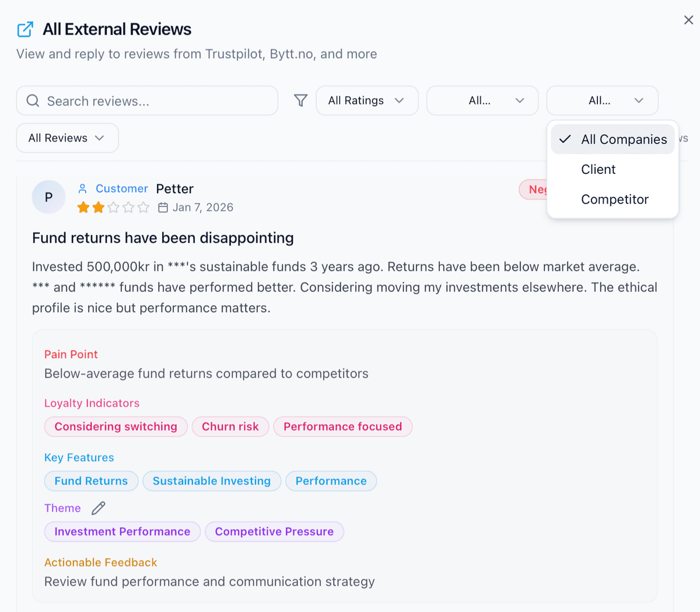Open the All Ratings dropdown
The width and height of the screenshot is (700, 612).
pos(367,100)
